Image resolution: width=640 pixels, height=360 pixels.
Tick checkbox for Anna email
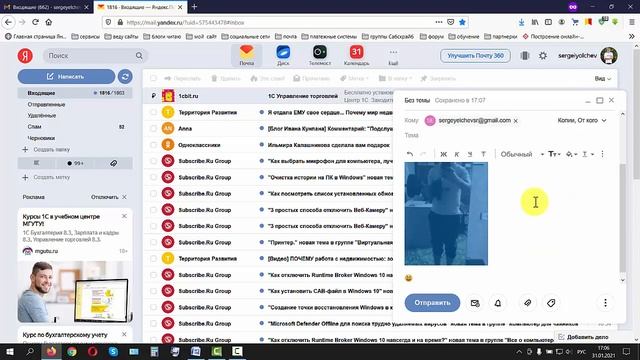pyautogui.click(x=153, y=129)
